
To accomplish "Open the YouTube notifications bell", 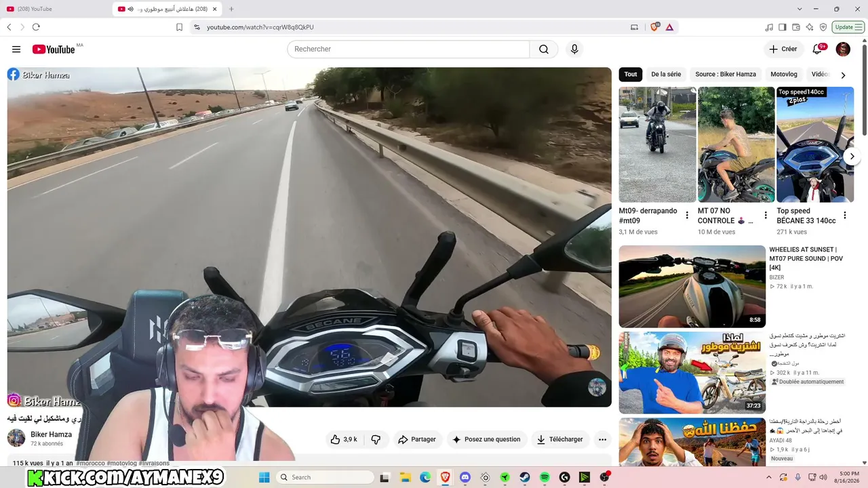I will click(x=818, y=49).
